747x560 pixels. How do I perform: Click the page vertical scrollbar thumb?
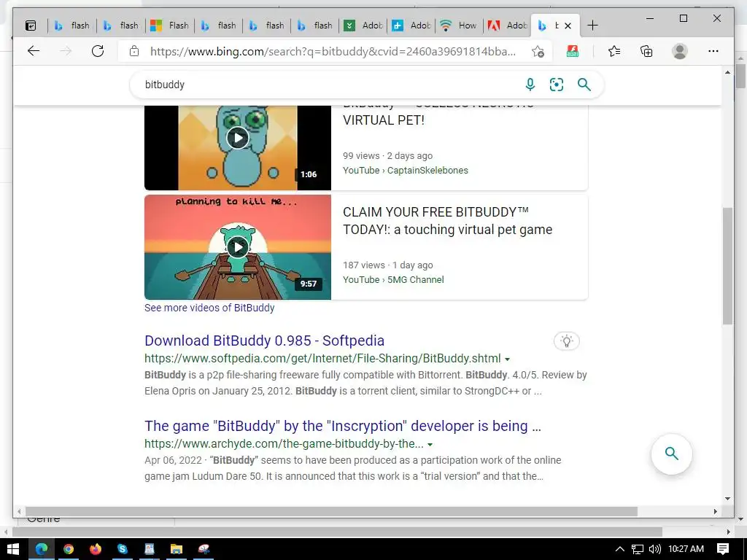727,265
